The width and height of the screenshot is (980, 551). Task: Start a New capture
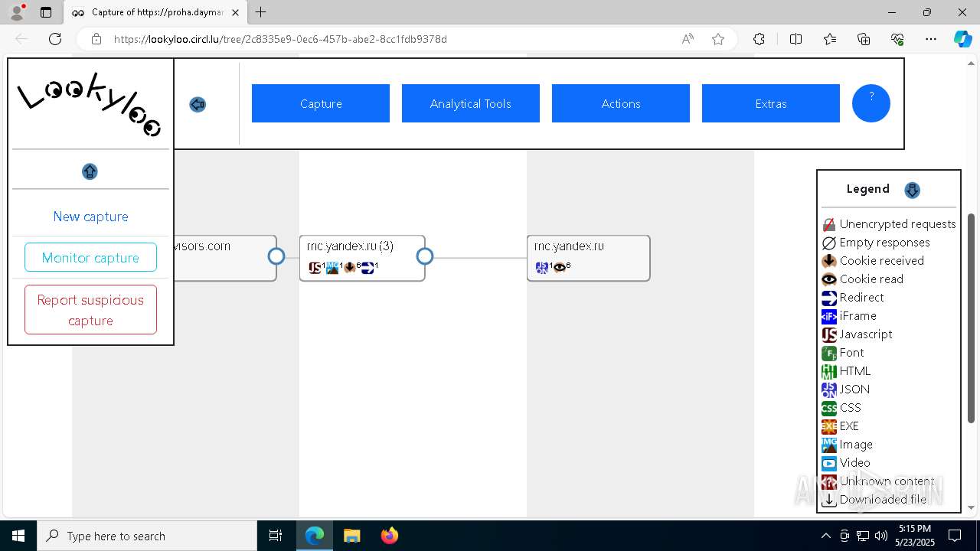coord(90,217)
